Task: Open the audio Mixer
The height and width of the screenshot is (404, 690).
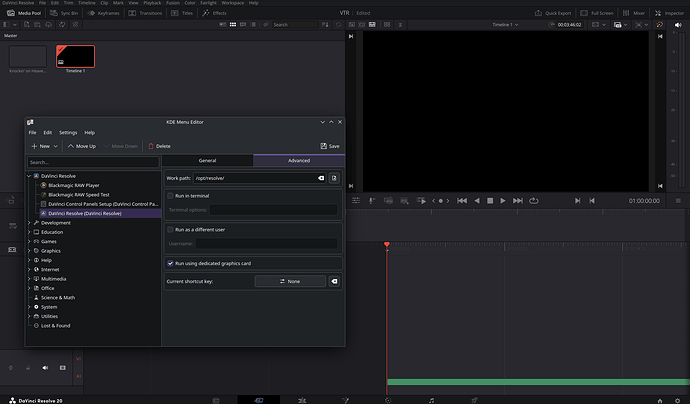Action: tap(634, 13)
